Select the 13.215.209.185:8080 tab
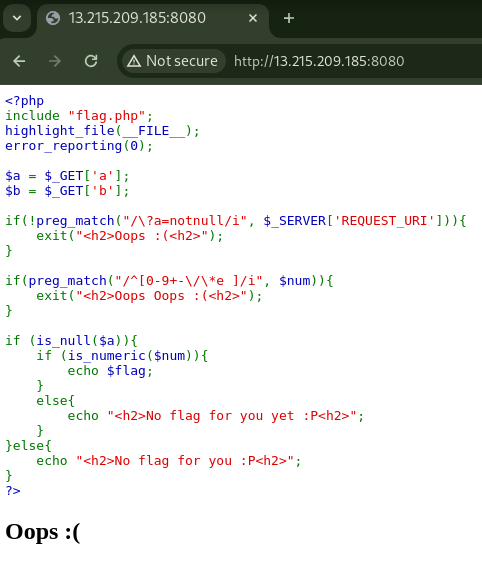 point(152,19)
